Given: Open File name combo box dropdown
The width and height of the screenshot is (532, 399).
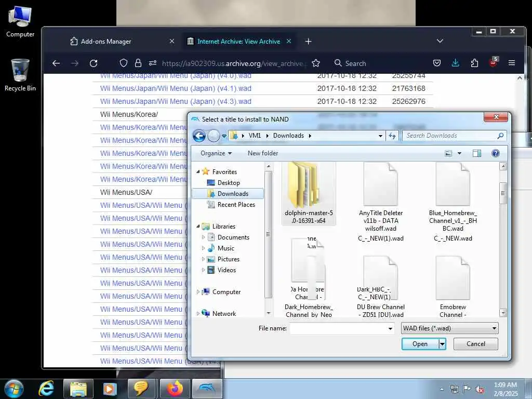Looking at the screenshot, I should click(x=390, y=328).
